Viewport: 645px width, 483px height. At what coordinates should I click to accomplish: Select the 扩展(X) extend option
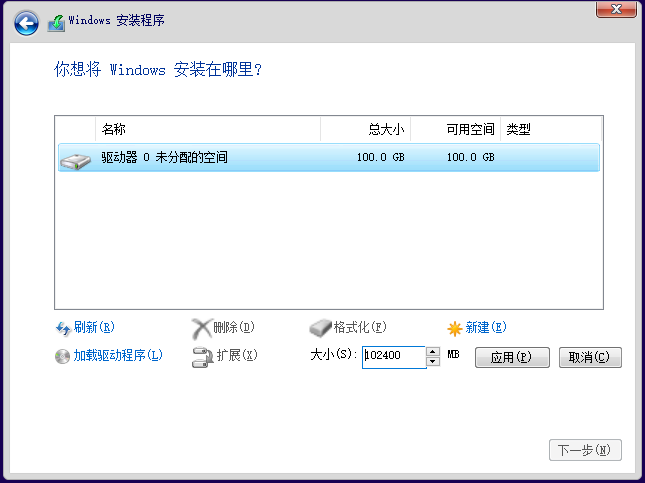(x=237, y=355)
